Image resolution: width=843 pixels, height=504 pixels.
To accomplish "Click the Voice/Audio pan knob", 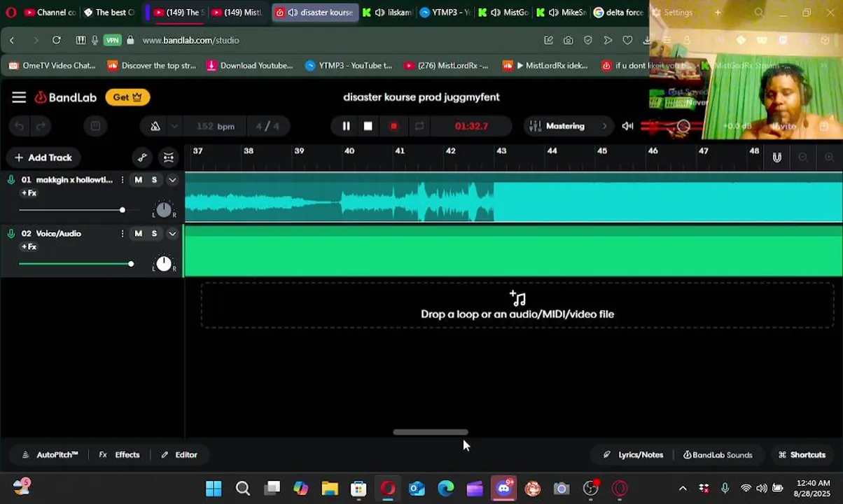I will (x=163, y=263).
